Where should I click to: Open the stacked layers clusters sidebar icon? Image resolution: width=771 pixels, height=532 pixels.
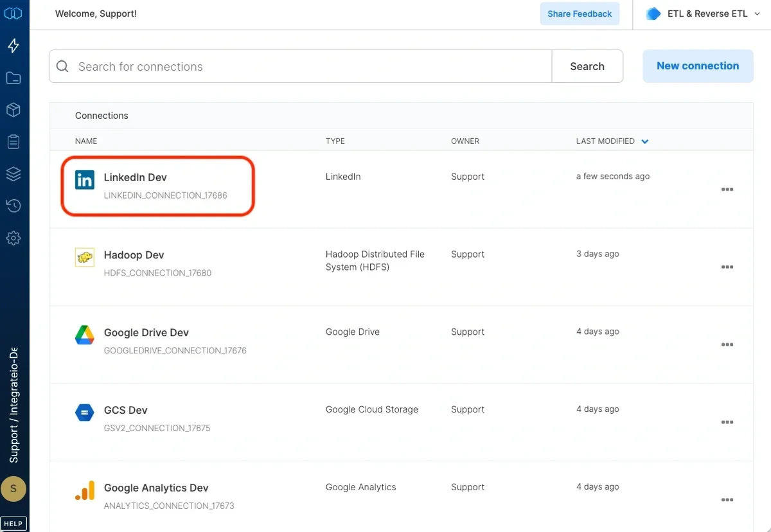pyautogui.click(x=13, y=173)
